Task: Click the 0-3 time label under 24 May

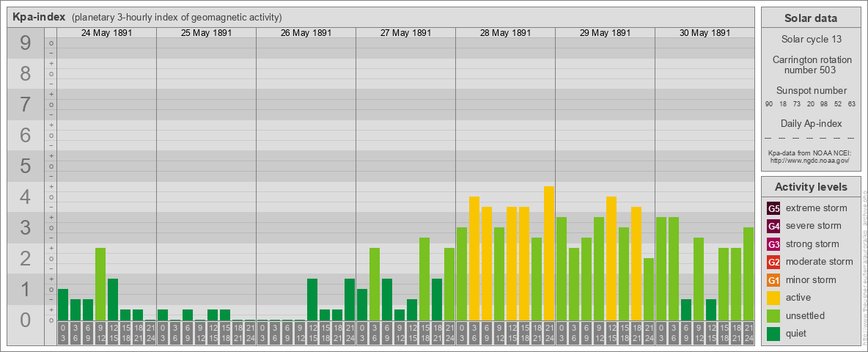Action: pos(63,333)
